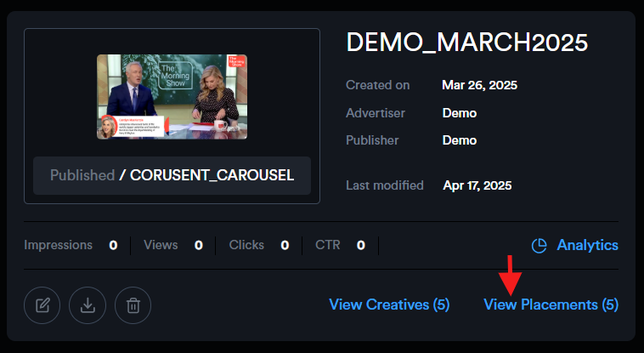Screen dimensions: 644x353
Task: Click the Analytics pie chart icon
Action: [x=539, y=246]
